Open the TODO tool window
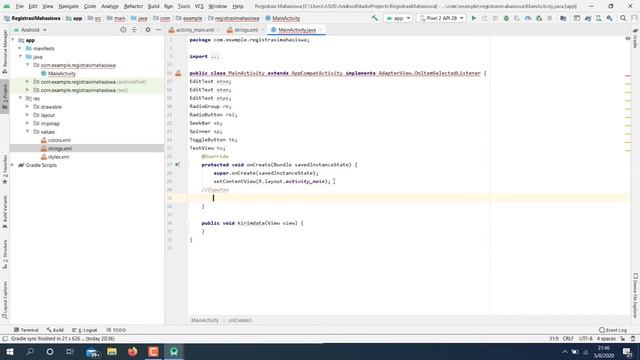This screenshot has width=640, height=360. pos(116,330)
